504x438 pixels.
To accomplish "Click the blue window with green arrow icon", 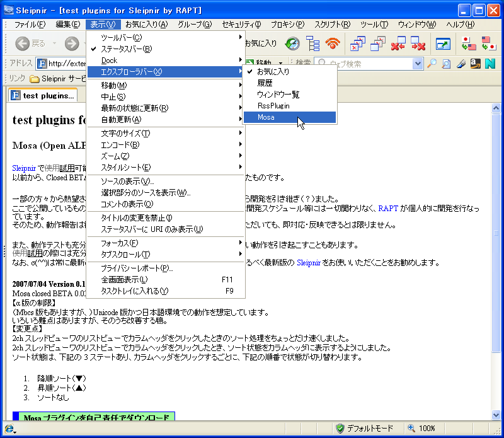I will 443,43.
